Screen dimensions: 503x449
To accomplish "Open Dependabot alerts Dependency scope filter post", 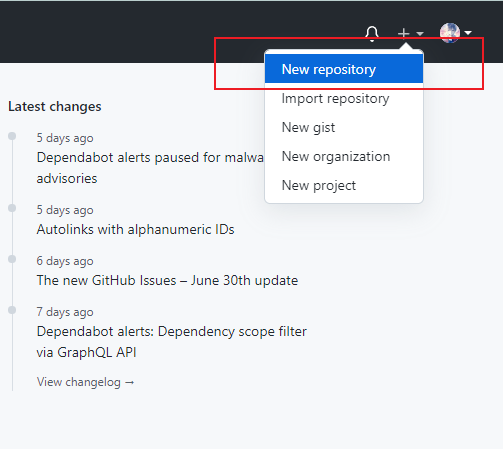I will [x=171, y=342].
